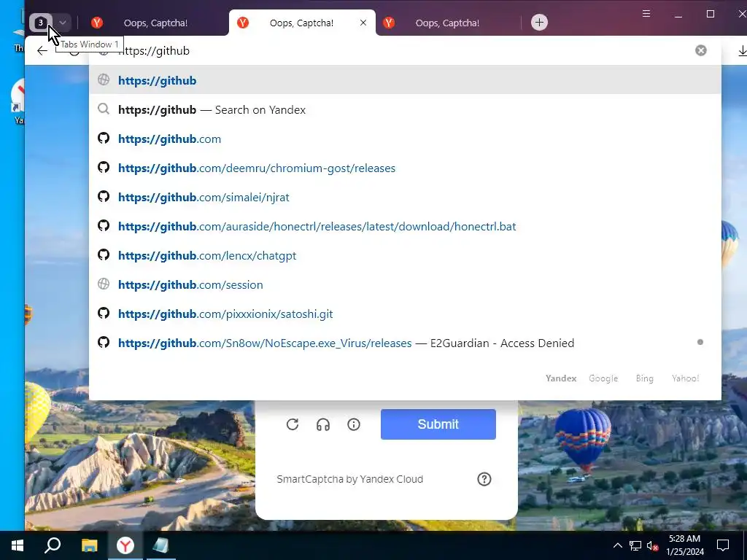The width and height of the screenshot is (747, 560).
Task: Switch to the third Oops, Captcha! tab
Action: [x=447, y=23]
